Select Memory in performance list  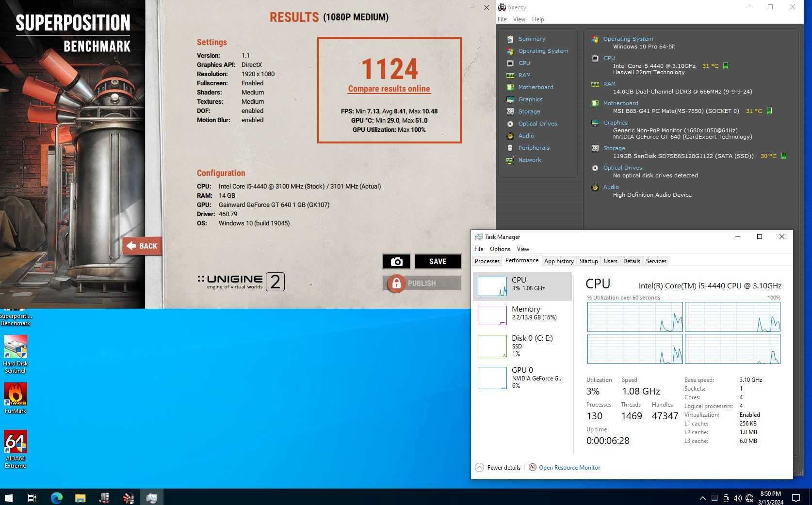point(522,316)
